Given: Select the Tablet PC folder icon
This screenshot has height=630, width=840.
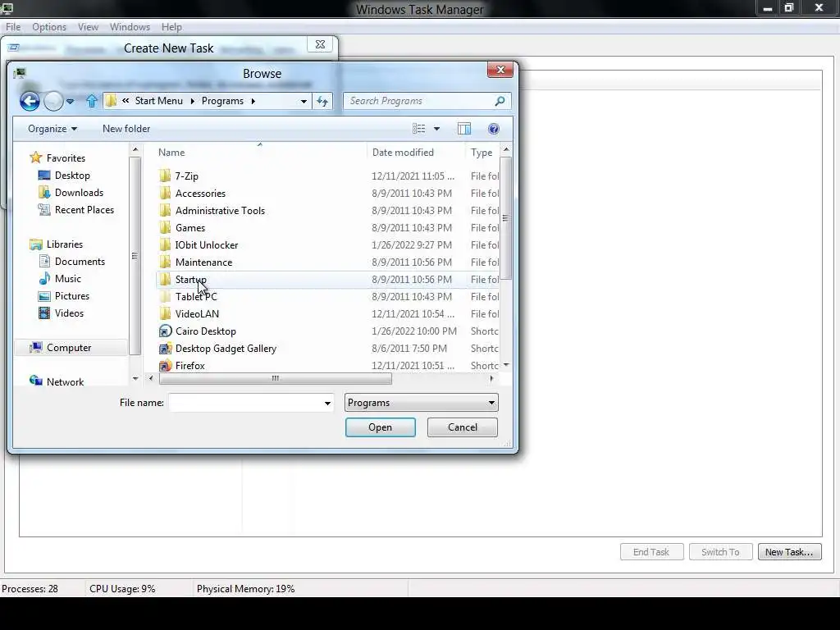Looking at the screenshot, I should click(x=165, y=296).
